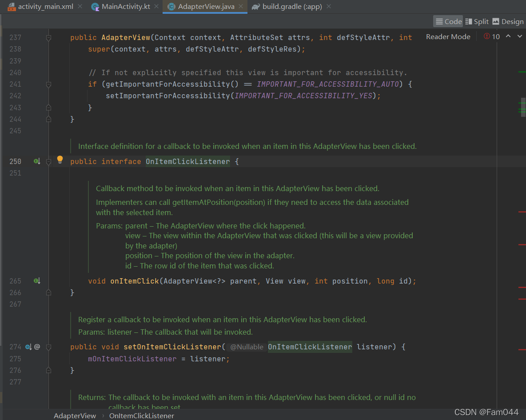Click AdapterView in the breadcrumb bar
Image resolution: width=526 pixels, height=420 pixels.
coord(75,416)
